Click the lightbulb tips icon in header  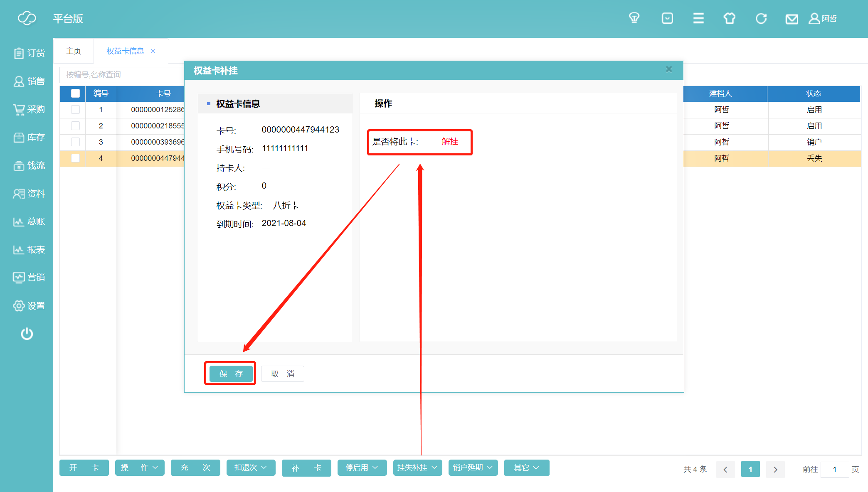(634, 18)
